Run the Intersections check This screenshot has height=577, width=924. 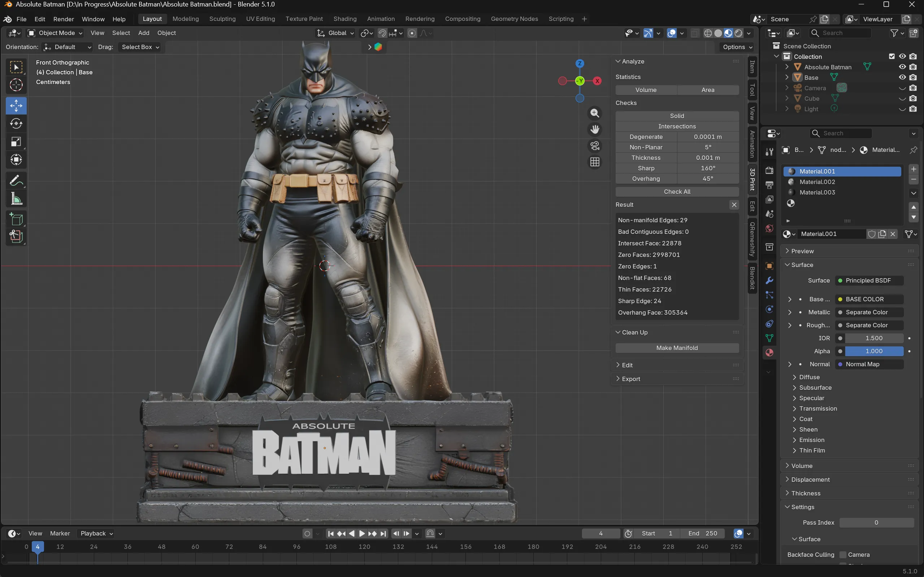[x=677, y=126]
